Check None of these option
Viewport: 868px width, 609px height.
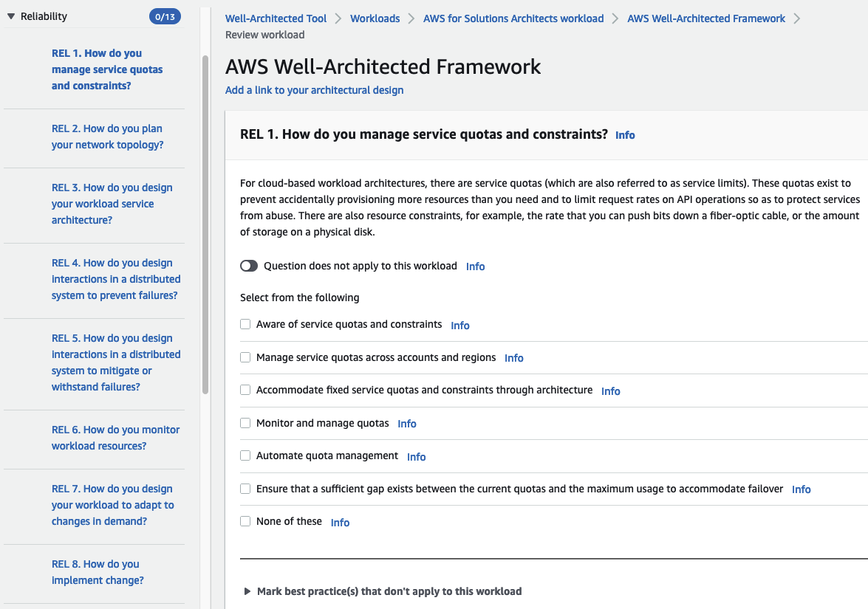tap(245, 521)
